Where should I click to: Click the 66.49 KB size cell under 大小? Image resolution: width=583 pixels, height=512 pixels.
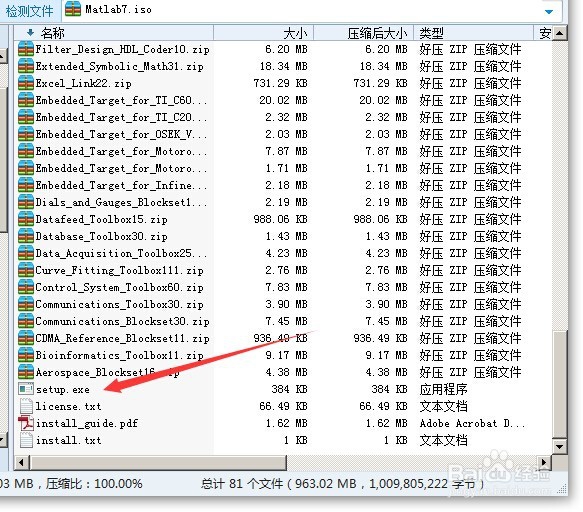click(x=283, y=406)
